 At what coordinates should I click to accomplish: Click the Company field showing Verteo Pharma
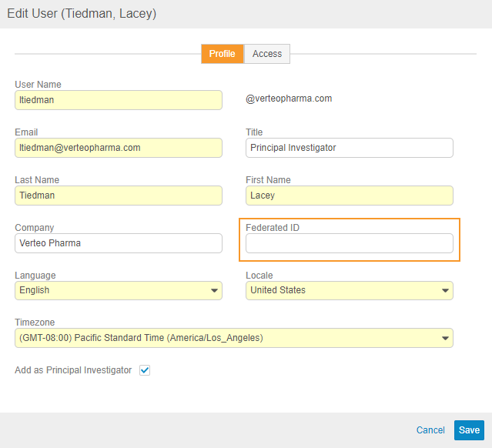[118, 243]
